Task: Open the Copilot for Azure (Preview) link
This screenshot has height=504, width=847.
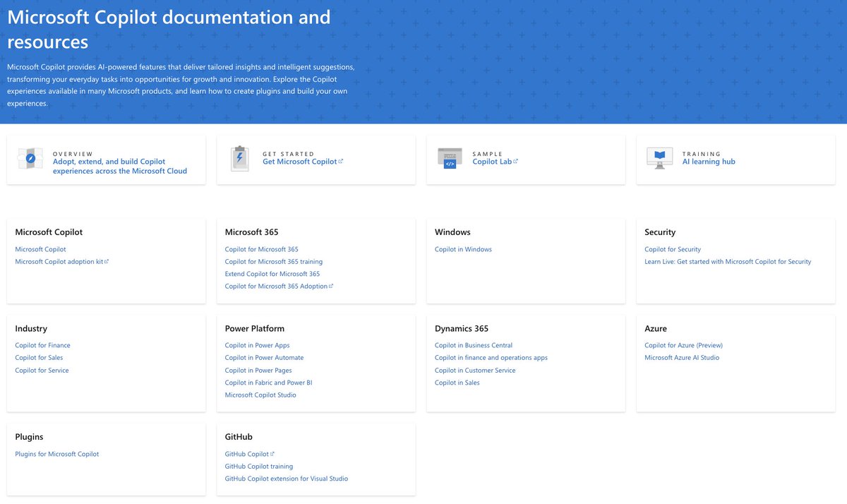Action: coord(683,345)
